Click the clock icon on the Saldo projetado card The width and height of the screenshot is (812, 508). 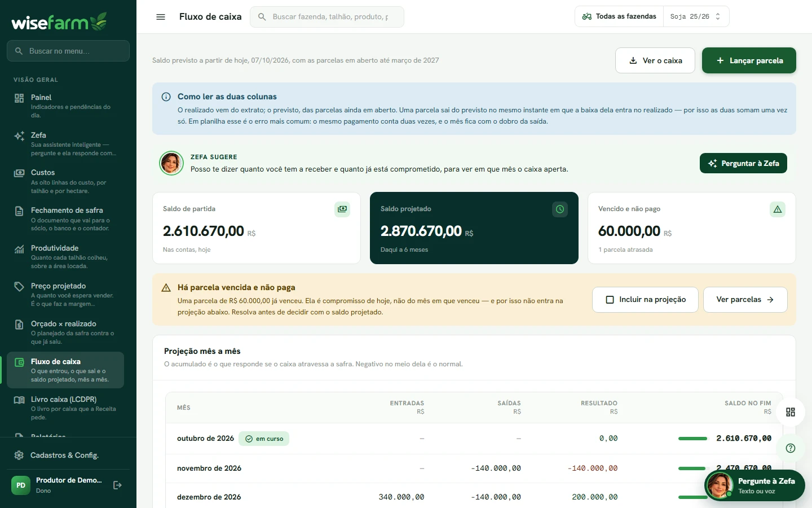(560, 209)
